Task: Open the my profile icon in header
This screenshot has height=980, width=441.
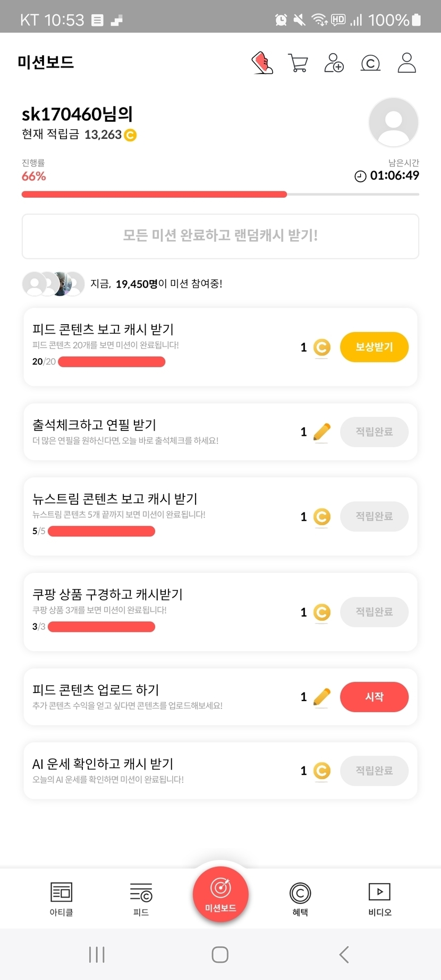Action: [406, 63]
